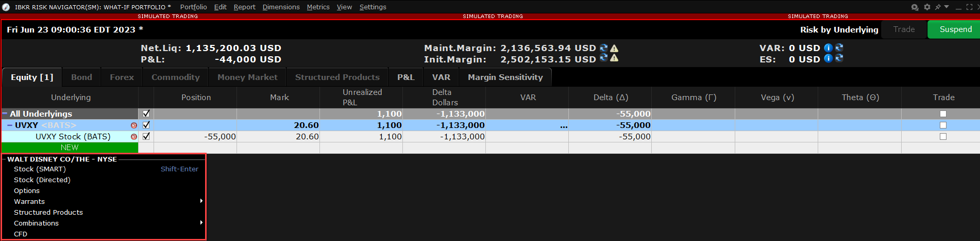Switch to the Money Market tab
The image size is (980, 241).
tap(247, 77)
